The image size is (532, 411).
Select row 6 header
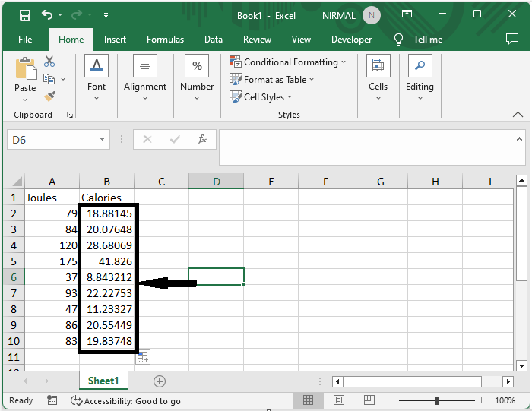point(14,277)
